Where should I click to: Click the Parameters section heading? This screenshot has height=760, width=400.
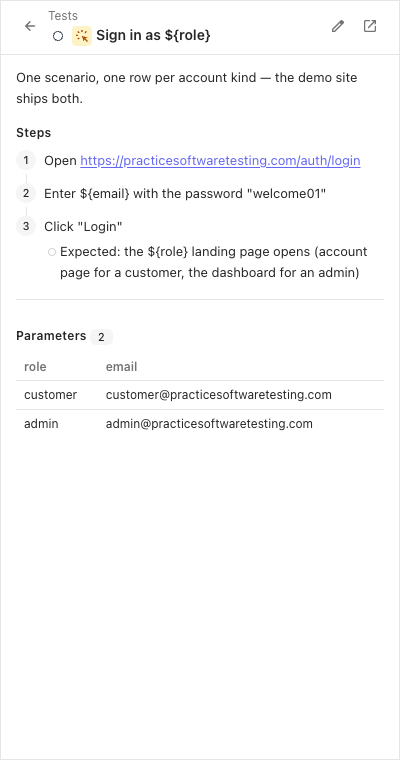(x=51, y=336)
